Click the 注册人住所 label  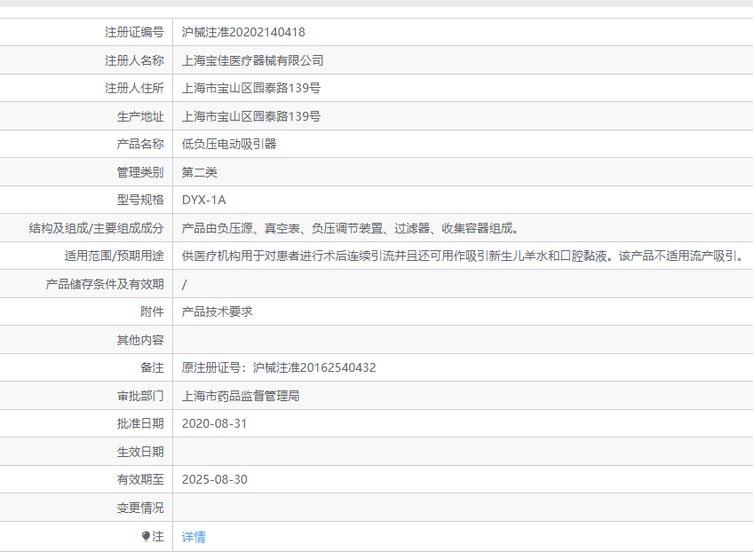click(x=134, y=88)
